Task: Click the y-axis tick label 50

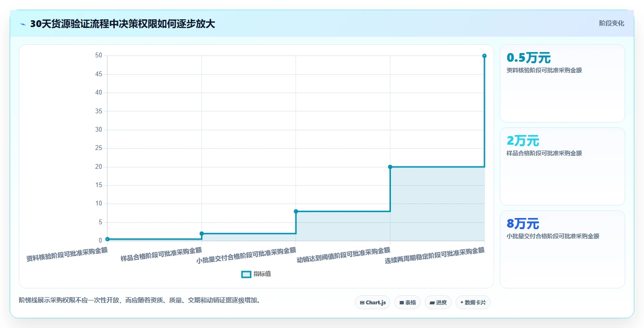Action: (x=99, y=55)
